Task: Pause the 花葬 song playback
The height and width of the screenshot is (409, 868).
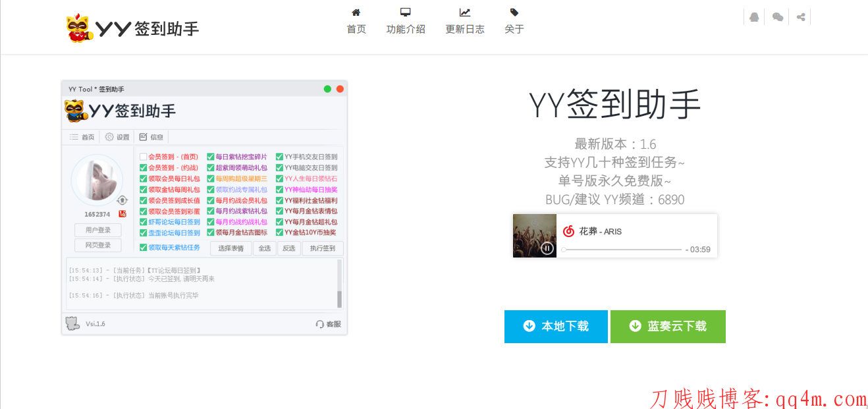Action: [x=547, y=248]
